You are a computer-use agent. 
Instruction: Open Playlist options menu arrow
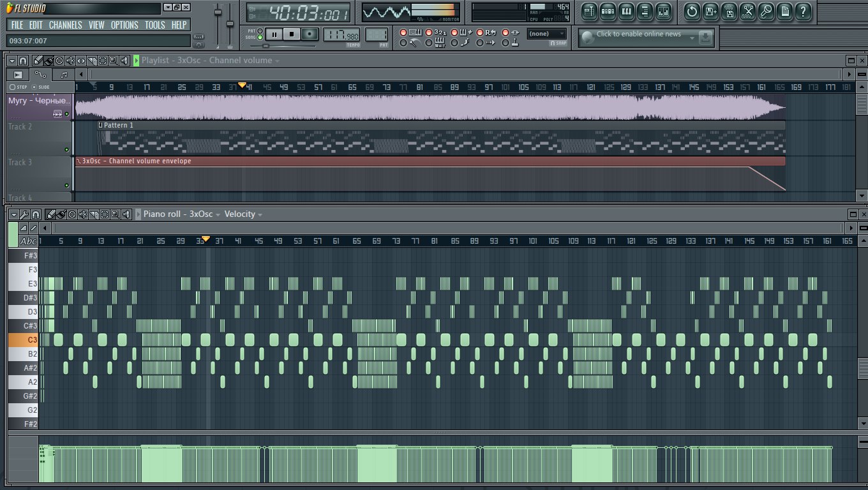click(12, 61)
